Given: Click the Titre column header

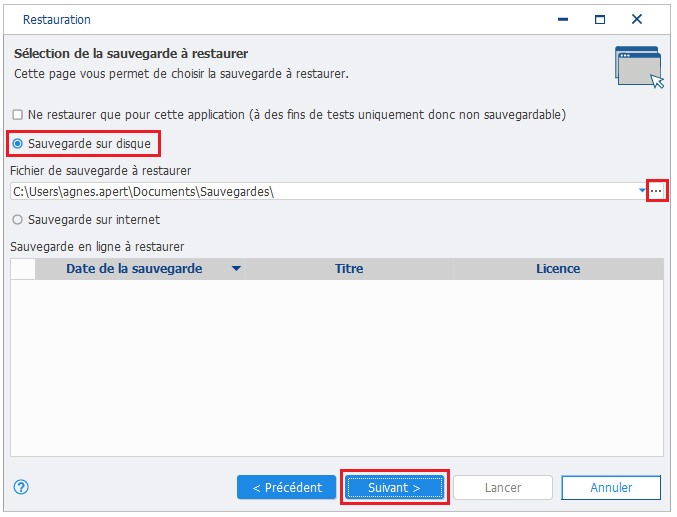Looking at the screenshot, I should point(349,269).
